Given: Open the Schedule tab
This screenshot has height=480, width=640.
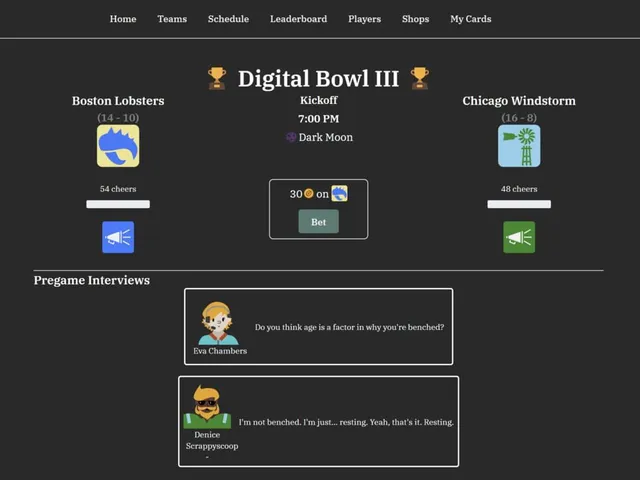Looking at the screenshot, I should (228, 19).
